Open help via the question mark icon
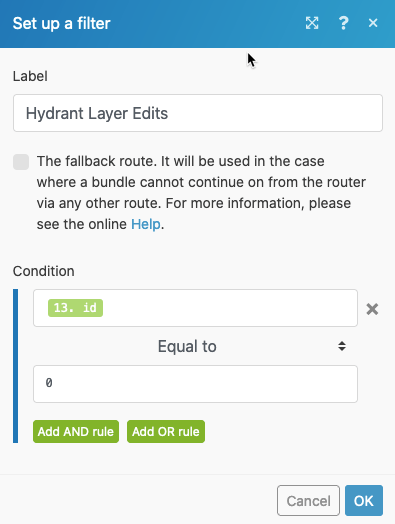This screenshot has height=524, width=395. [x=344, y=23]
